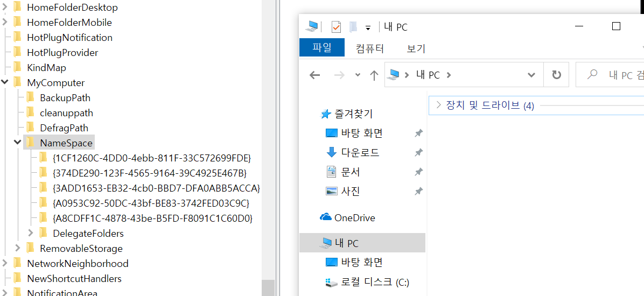The height and width of the screenshot is (296, 644).
Task: Expand the NetworkNeighborhood key
Action: click(4, 263)
